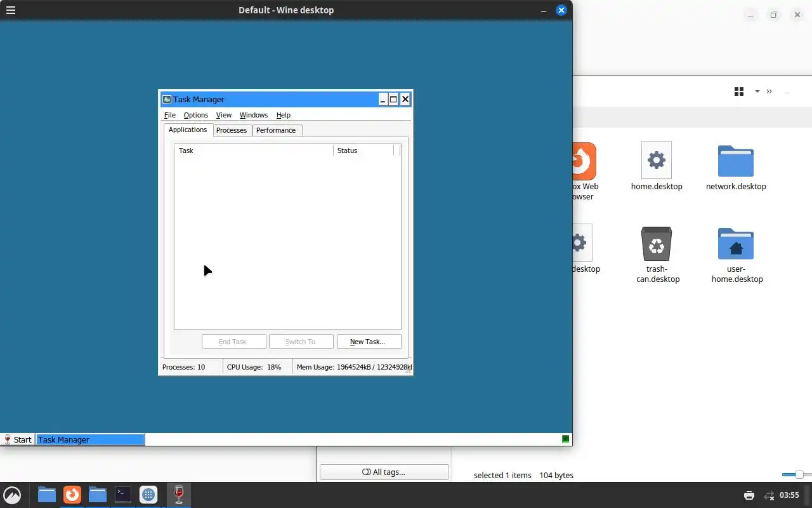Click the '104 bytes' status text
This screenshot has height=508, width=812.
tap(556, 475)
